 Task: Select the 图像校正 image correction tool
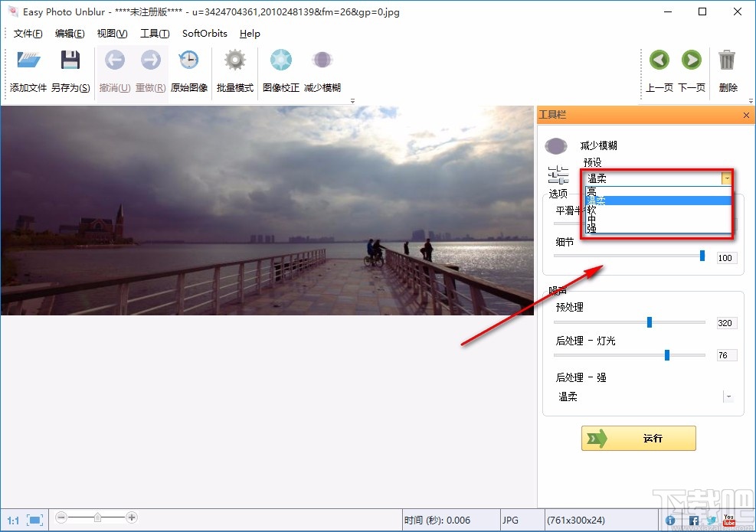[280, 60]
